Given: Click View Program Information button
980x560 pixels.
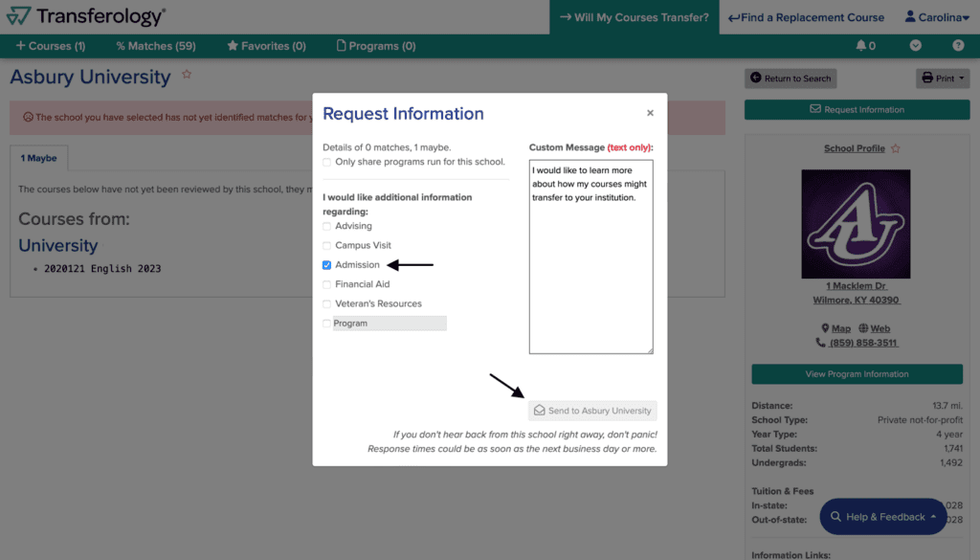Looking at the screenshot, I should [857, 373].
